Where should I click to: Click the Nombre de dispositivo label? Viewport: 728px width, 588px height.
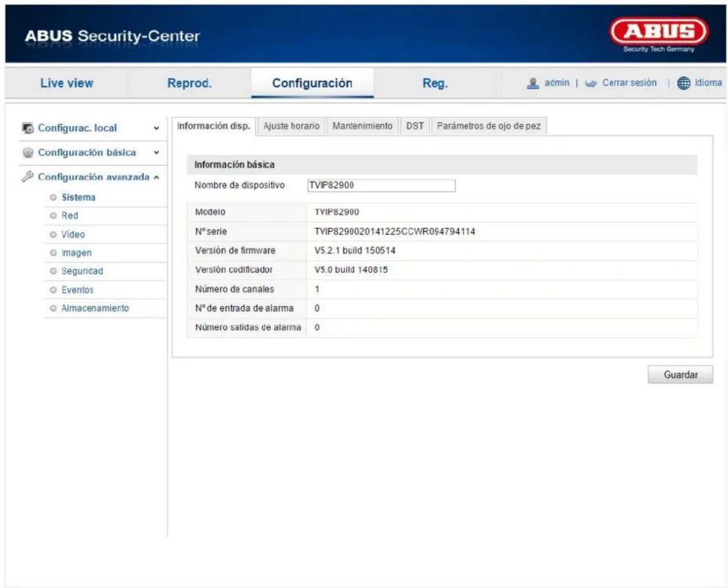click(x=239, y=185)
